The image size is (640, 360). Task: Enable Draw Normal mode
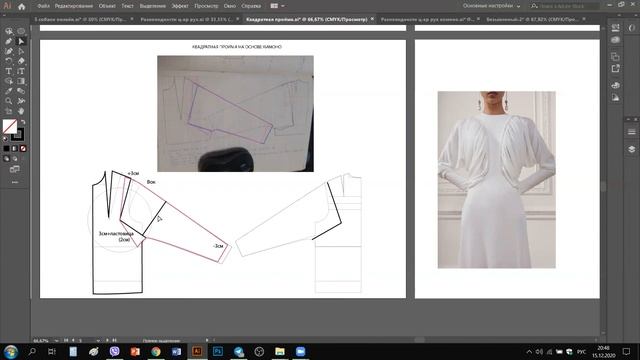(x=6, y=159)
